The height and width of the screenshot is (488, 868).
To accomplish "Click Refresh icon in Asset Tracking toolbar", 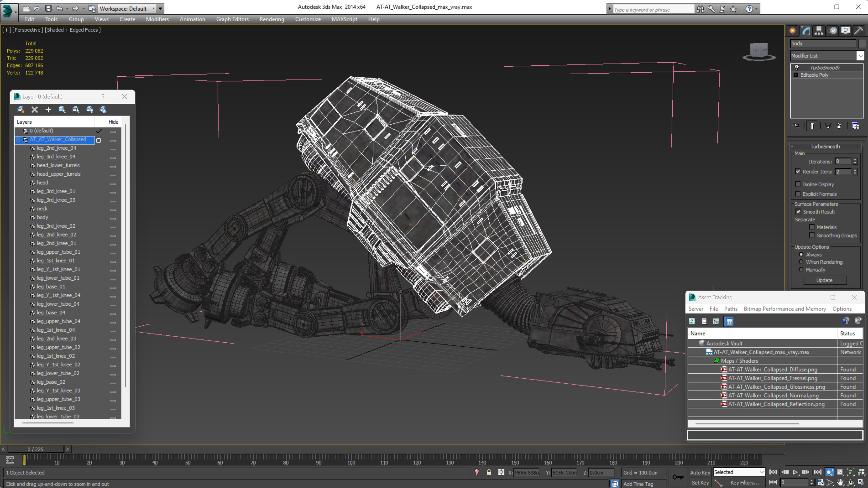I will (x=692, y=321).
